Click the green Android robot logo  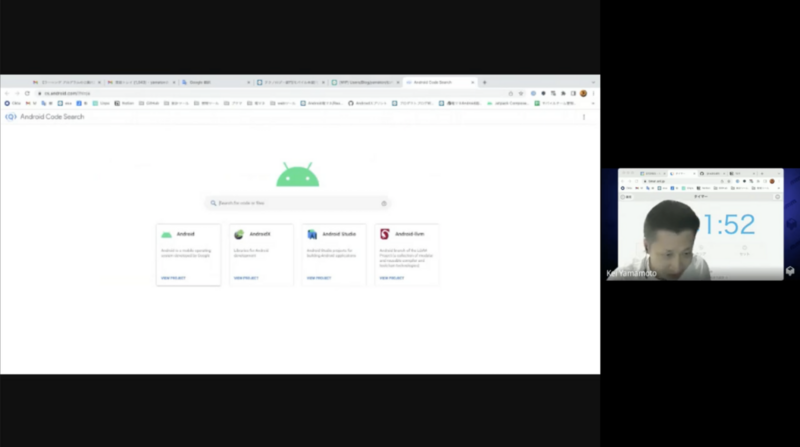297,175
